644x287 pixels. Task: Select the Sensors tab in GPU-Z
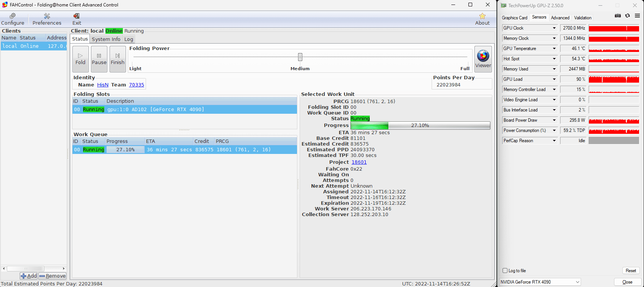(x=539, y=17)
